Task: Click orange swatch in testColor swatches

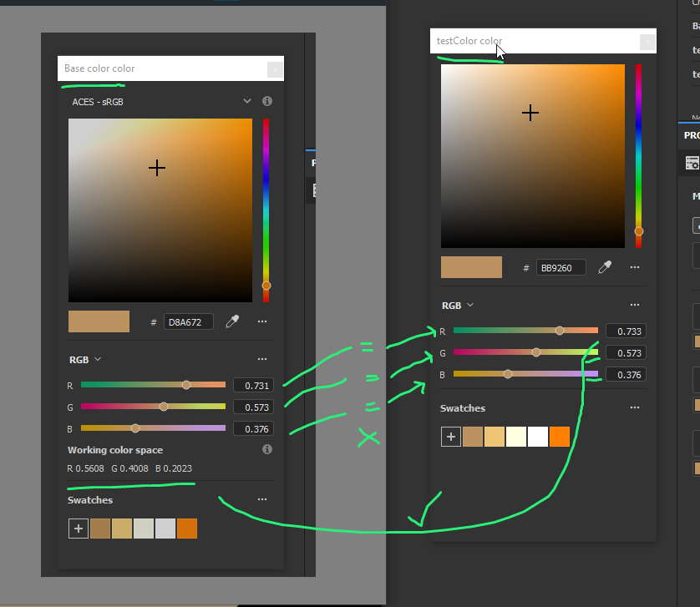Action: coord(560,437)
